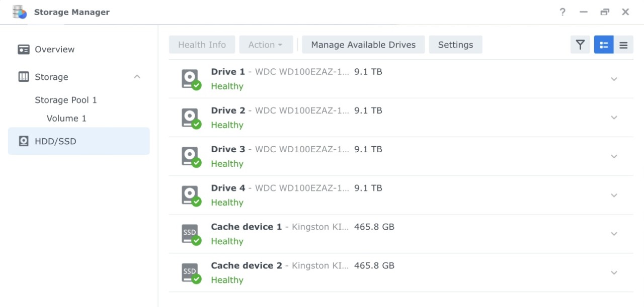
Task: Open the HDD/SSD sidebar icon
Action: tap(23, 141)
